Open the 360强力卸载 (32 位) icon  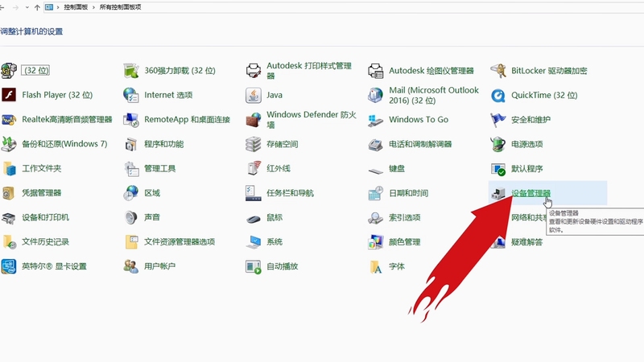(131, 71)
